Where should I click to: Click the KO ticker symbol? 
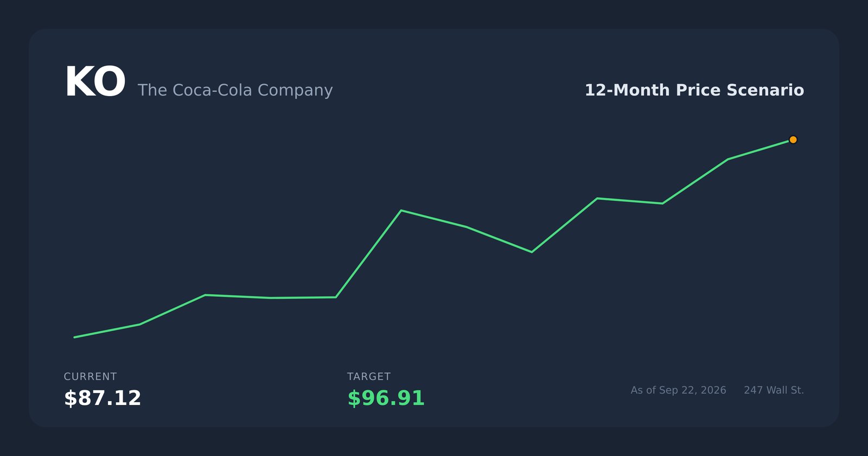(x=95, y=83)
